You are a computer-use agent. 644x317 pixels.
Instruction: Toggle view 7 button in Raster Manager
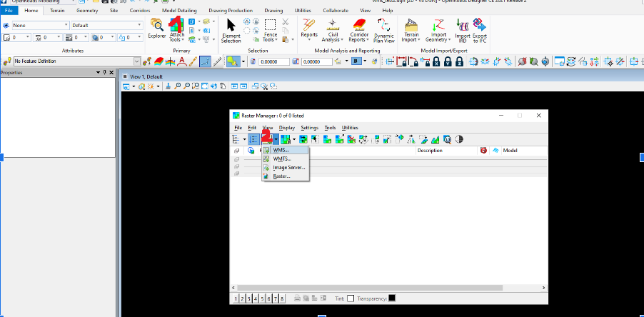(275, 298)
